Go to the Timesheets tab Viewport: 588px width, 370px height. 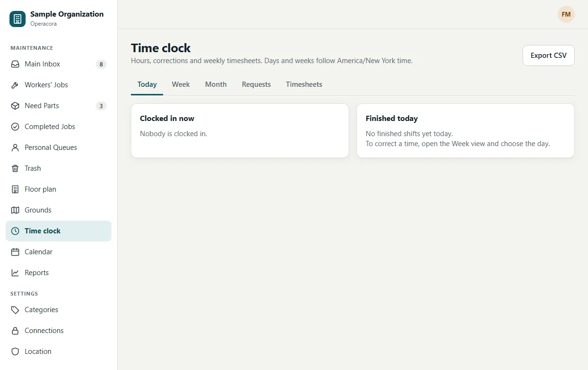pyautogui.click(x=304, y=84)
